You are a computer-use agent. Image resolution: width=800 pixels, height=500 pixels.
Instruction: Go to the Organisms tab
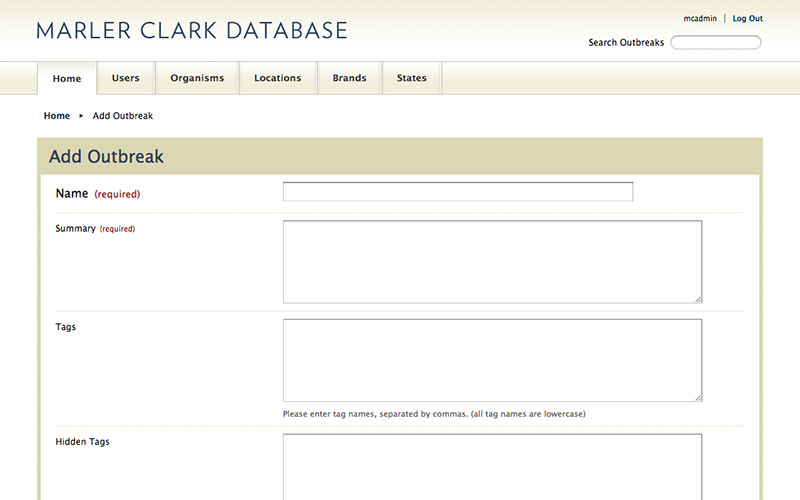[x=197, y=78]
